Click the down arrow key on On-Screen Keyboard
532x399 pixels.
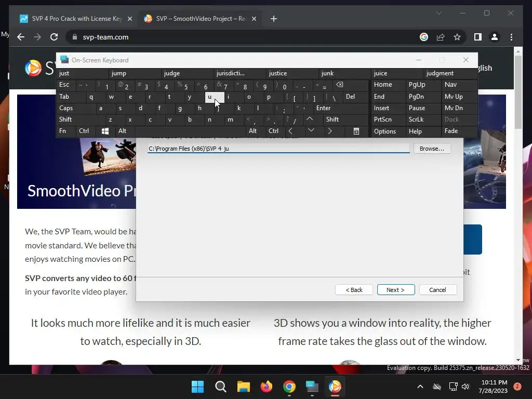coord(311,131)
